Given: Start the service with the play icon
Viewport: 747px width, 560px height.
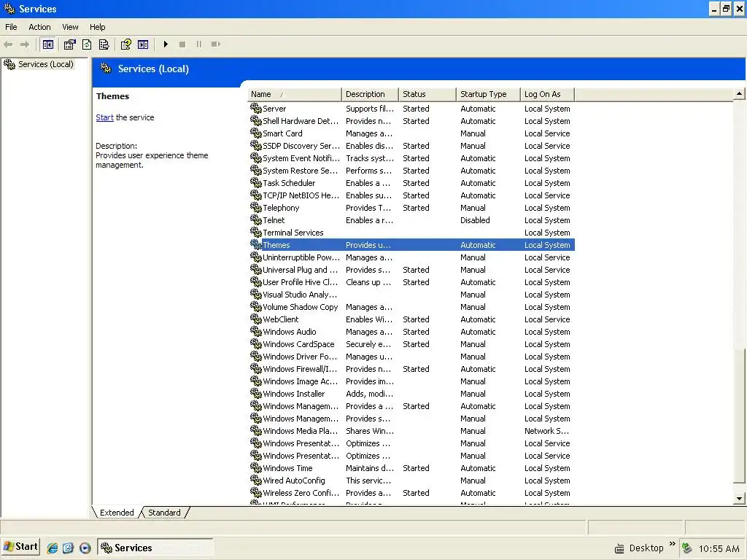Looking at the screenshot, I should (166, 44).
